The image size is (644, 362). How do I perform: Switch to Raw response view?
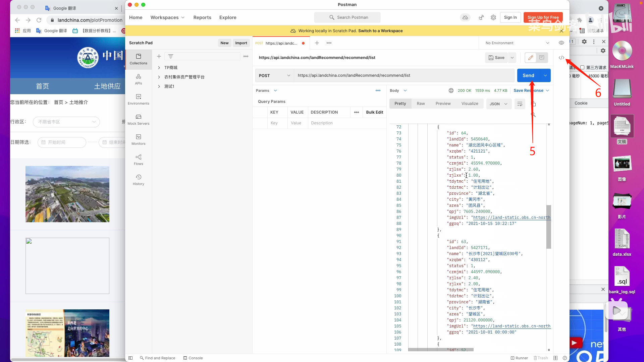click(421, 104)
